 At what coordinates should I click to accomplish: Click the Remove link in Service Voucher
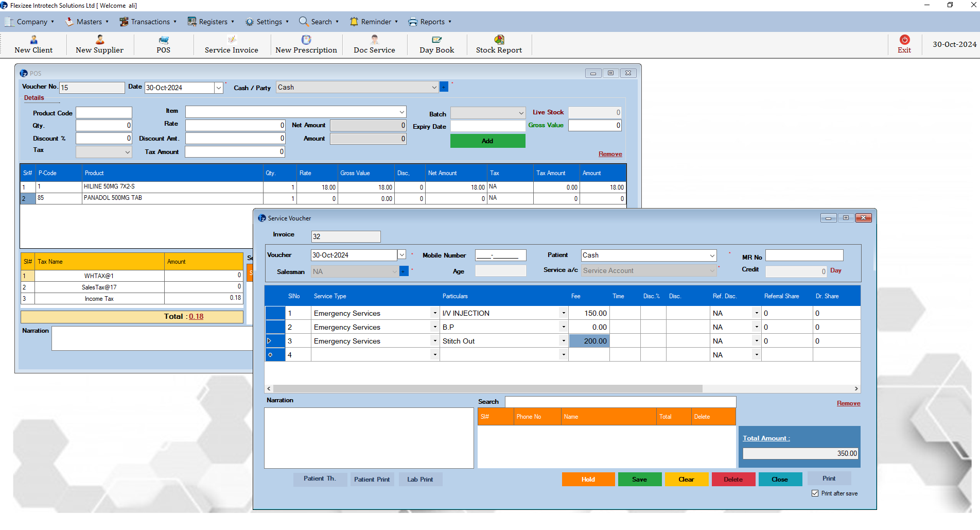click(848, 403)
